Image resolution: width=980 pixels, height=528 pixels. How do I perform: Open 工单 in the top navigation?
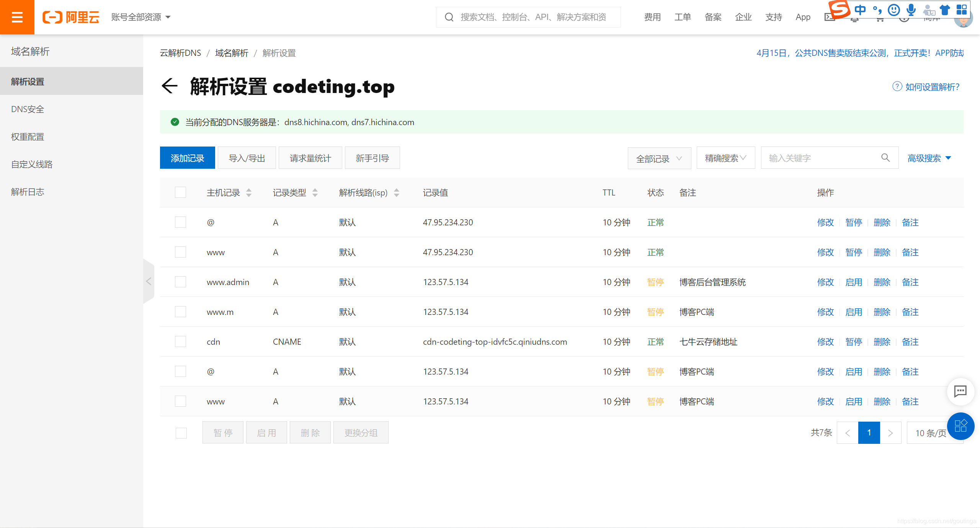[683, 17]
